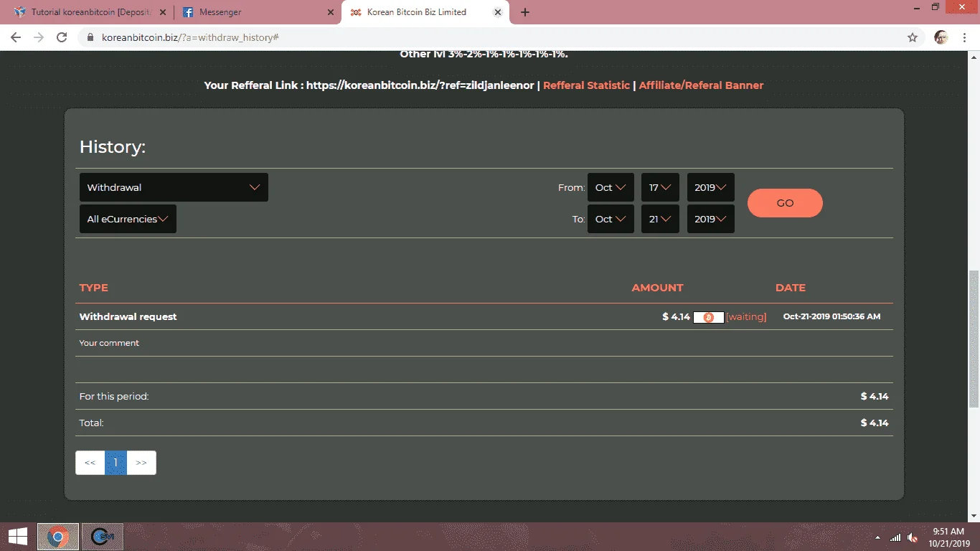This screenshot has height=551, width=980.
Task: Show hidden system tray icons
Action: [x=877, y=537]
